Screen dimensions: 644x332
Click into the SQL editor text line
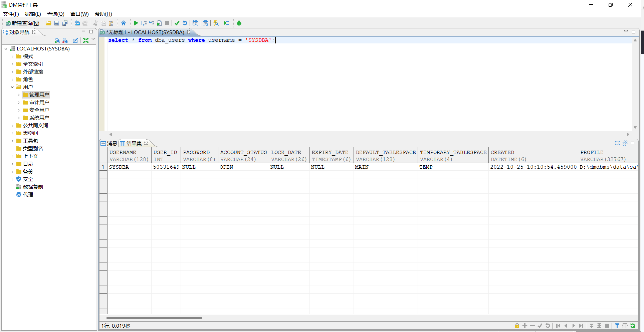point(369,40)
